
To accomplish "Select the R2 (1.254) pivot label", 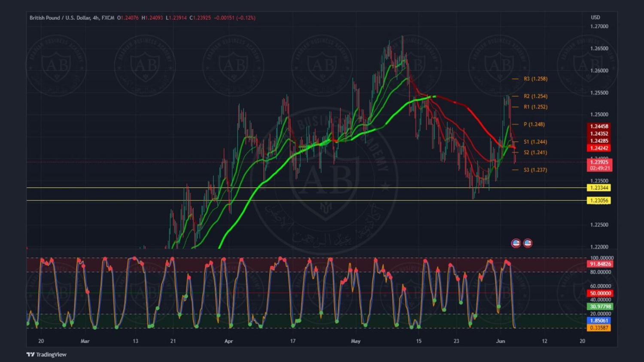I will [535, 96].
